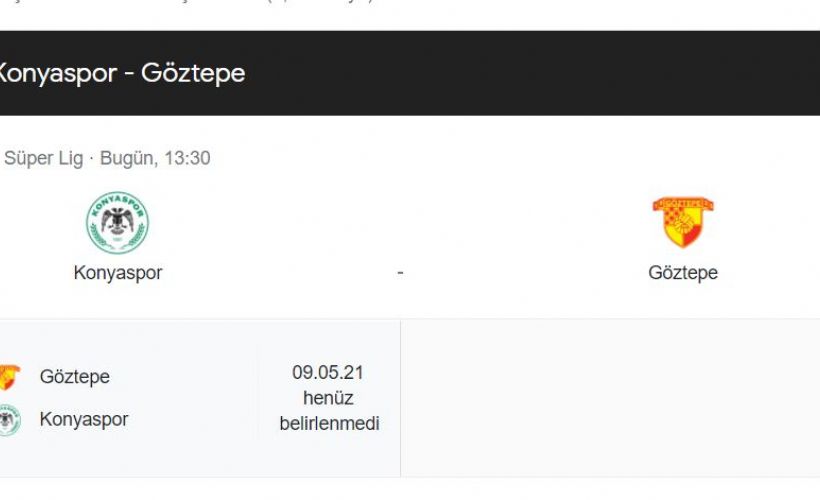The height and width of the screenshot is (500, 820).
Task: Click small Konyaspor badge in fixture card
Action: pyautogui.click(x=8, y=420)
